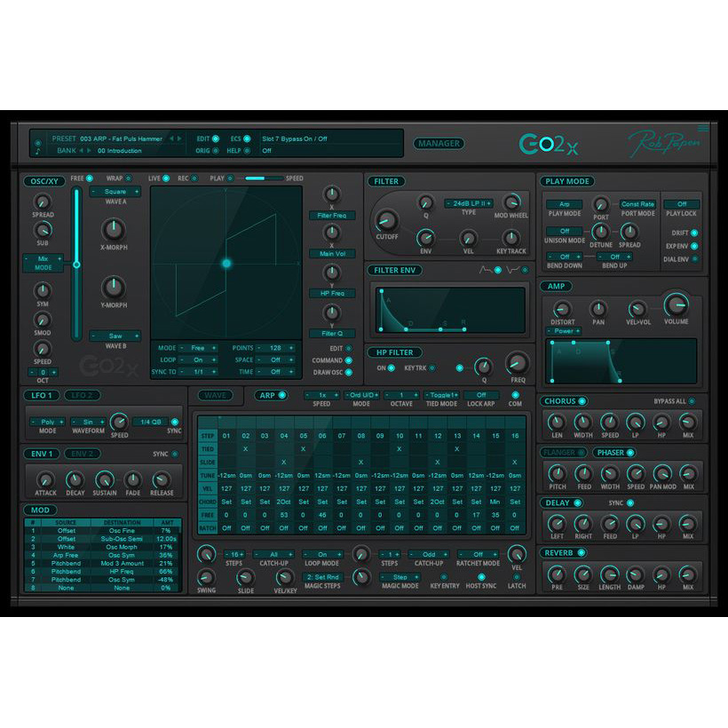Click arp step 04 chord 2Oct cell
The image size is (728, 728).
click(284, 502)
